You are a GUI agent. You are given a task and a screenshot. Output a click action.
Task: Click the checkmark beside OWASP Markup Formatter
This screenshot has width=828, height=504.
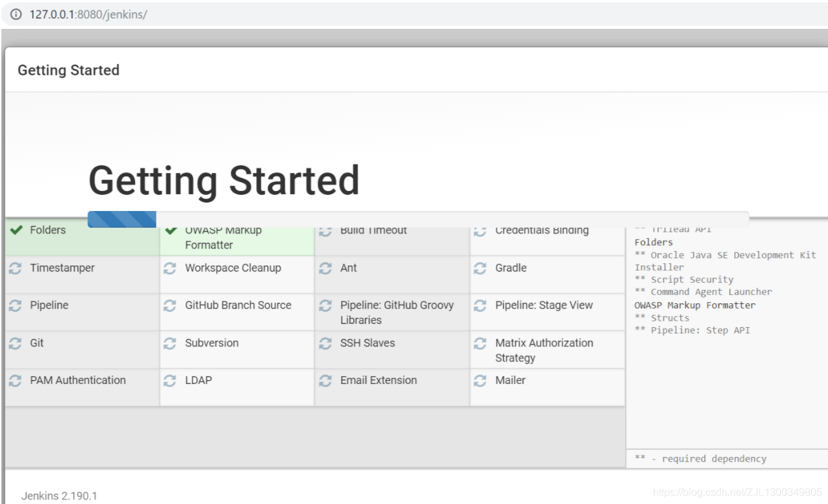tap(171, 230)
